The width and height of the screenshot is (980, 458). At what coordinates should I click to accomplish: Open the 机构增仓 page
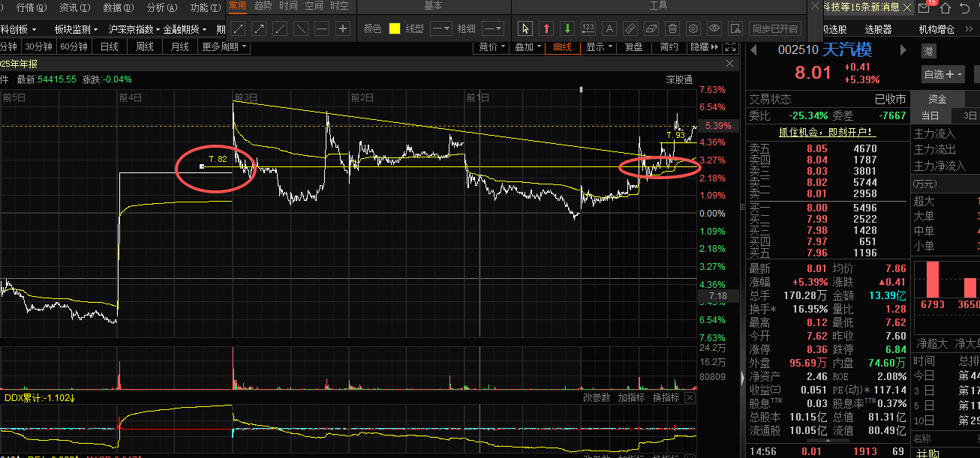pos(936,29)
